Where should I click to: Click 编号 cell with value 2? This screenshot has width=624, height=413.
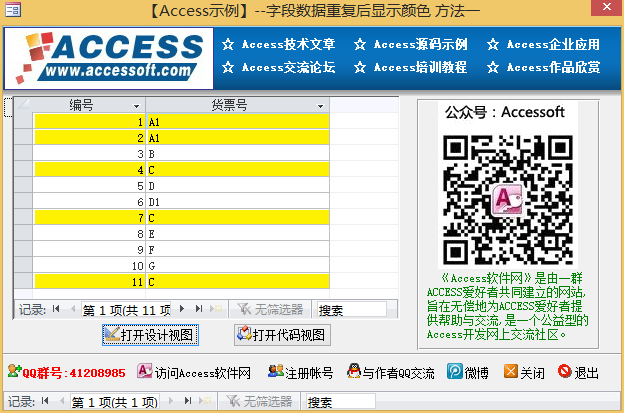coord(90,138)
